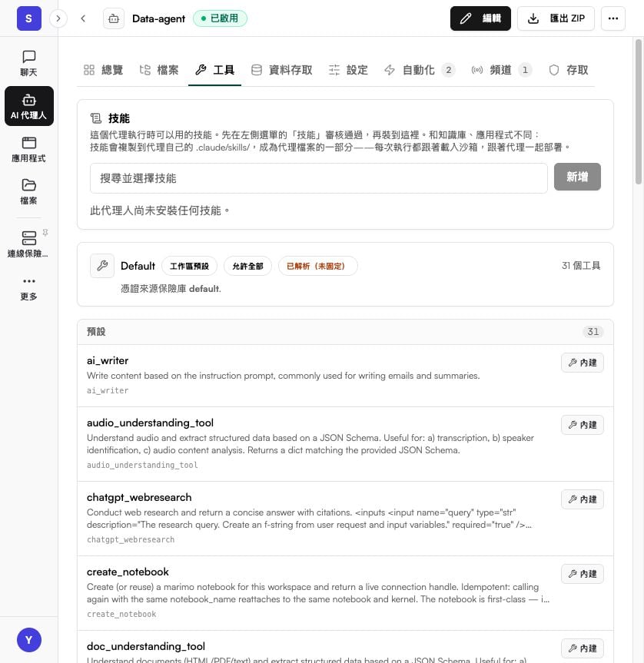
Task: Open the audio_understanding_tool row
Action: [345, 444]
